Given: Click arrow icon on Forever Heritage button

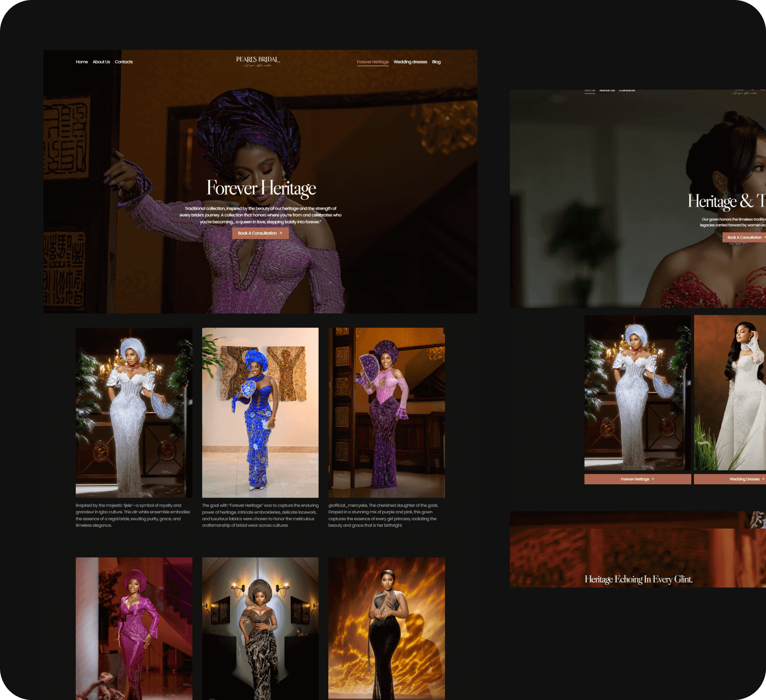Looking at the screenshot, I should click(x=653, y=479).
